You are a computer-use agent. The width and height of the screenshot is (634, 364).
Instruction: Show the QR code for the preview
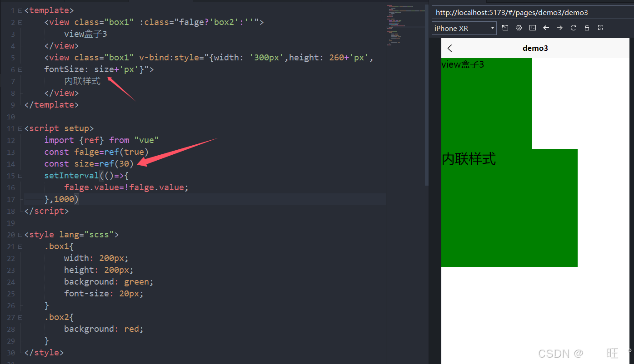(x=600, y=28)
